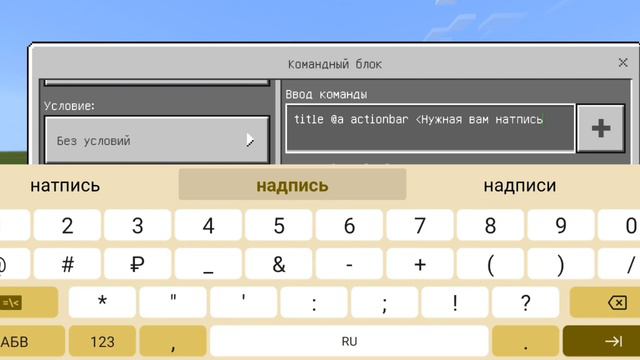Tap the RU space bar
The height and width of the screenshot is (360, 640).
pyautogui.click(x=349, y=341)
